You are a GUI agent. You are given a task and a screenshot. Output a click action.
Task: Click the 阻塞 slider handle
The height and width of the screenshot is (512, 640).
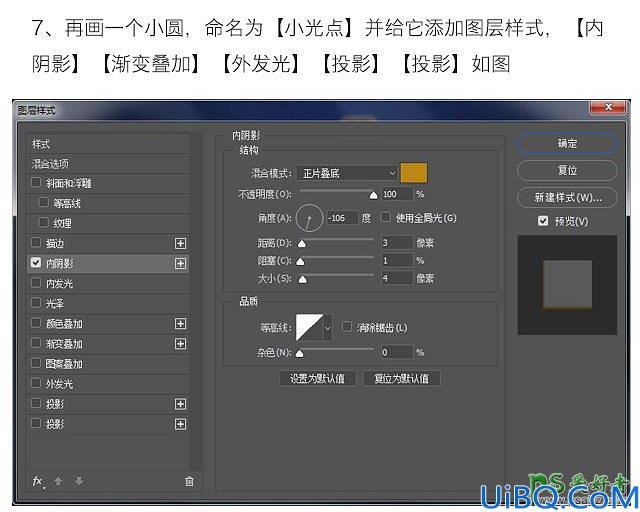pos(300,262)
